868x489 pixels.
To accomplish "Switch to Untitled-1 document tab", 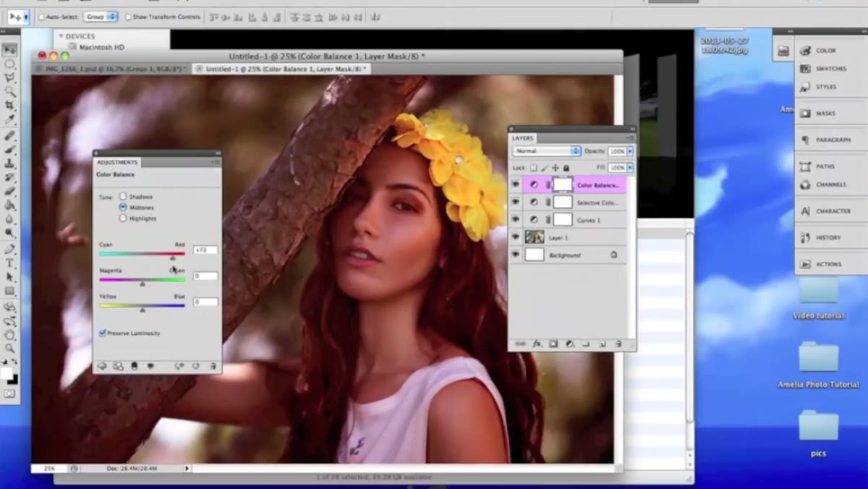I will pos(284,69).
